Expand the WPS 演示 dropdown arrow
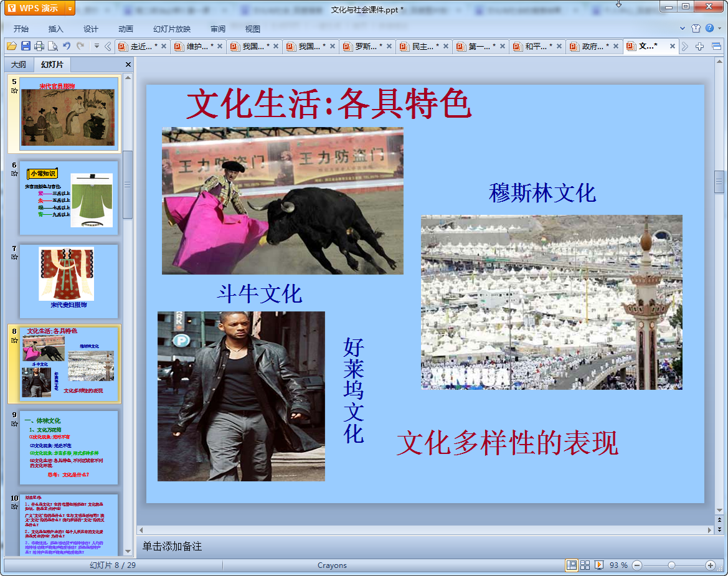The image size is (728, 576). click(70, 8)
